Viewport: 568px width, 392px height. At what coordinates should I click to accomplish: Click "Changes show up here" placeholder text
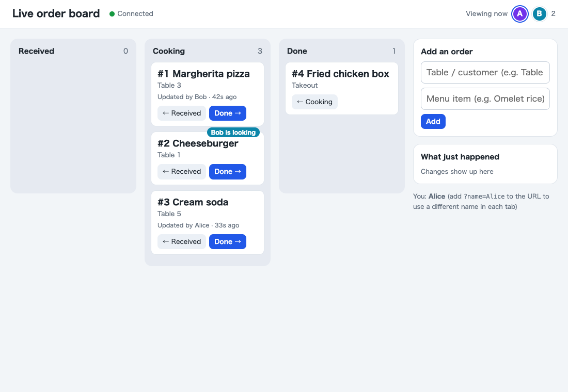point(457,172)
